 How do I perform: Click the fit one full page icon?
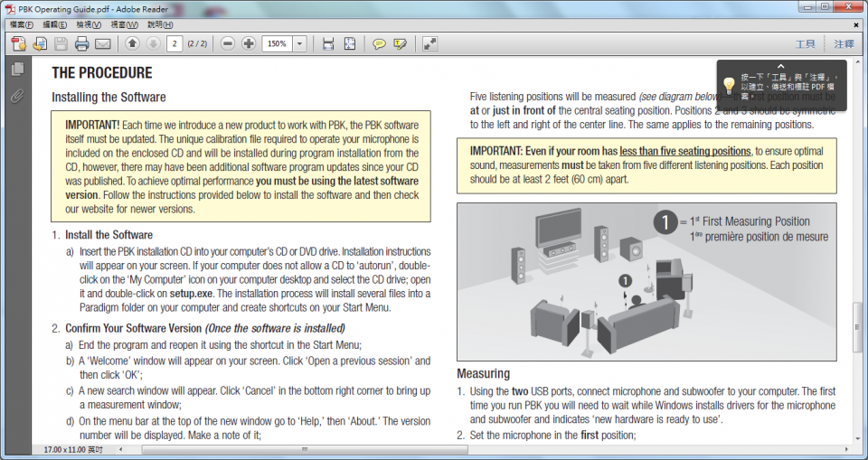pos(349,43)
